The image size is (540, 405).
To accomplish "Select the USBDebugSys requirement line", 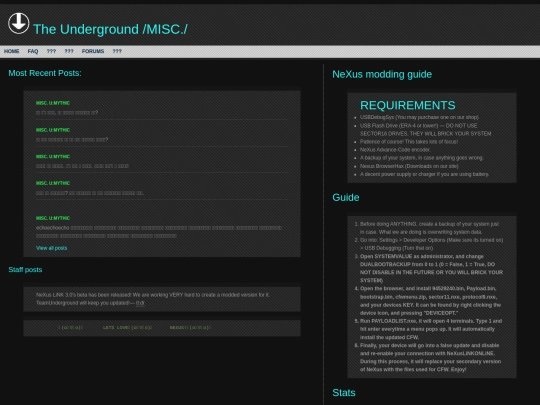I will (419, 117).
